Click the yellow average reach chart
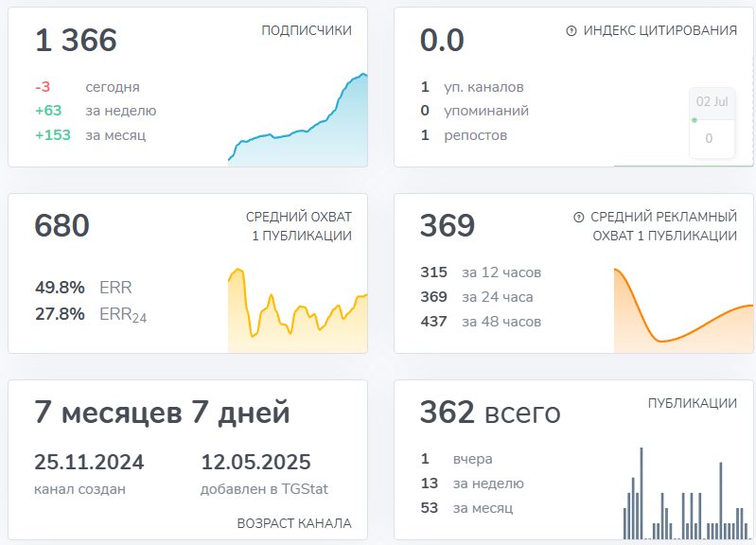 click(x=297, y=310)
